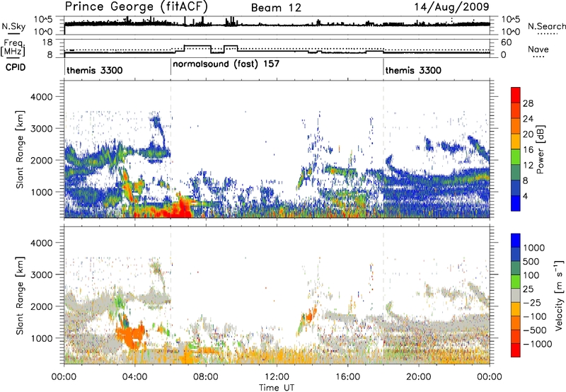Click the raised frequency step near 07:00
The width and height of the screenshot is (566, 392).
(x=197, y=46)
